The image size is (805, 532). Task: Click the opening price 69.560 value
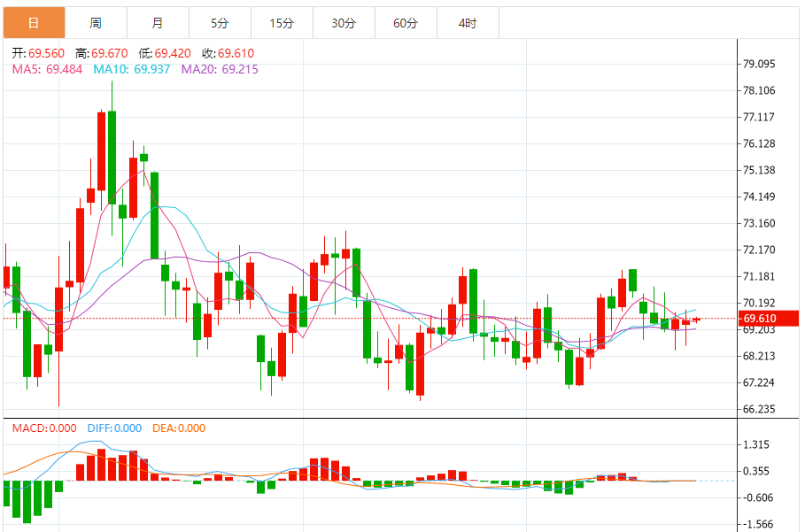(x=46, y=53)
